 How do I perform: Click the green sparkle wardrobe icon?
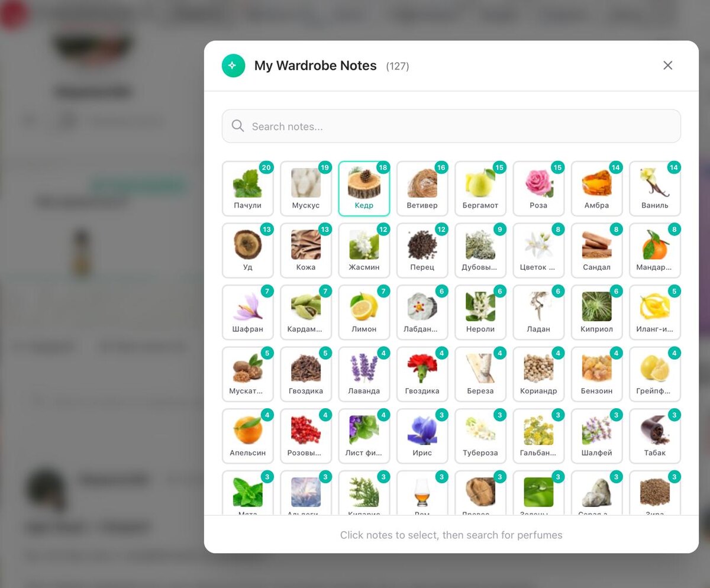[233, 66]
